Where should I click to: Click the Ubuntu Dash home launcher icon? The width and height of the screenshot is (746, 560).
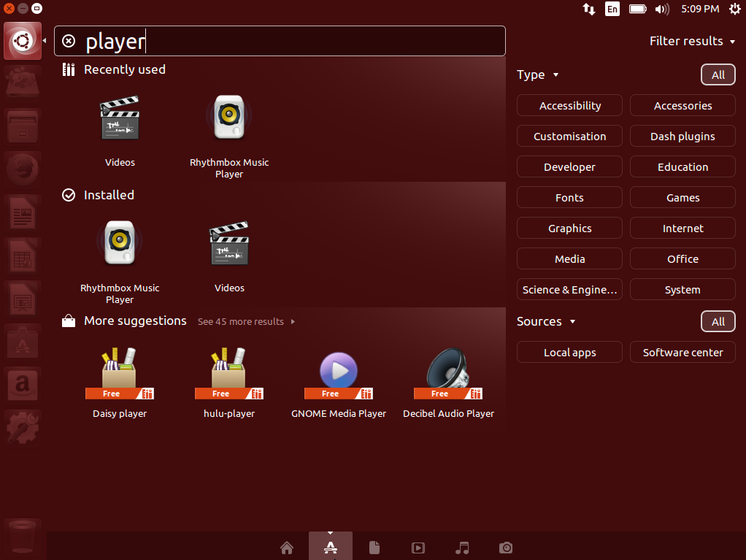coord(20,41)
